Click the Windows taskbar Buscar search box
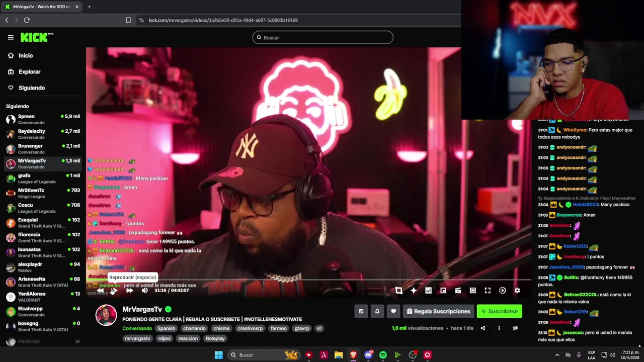The image size is (644, 362). click(264, 355)
